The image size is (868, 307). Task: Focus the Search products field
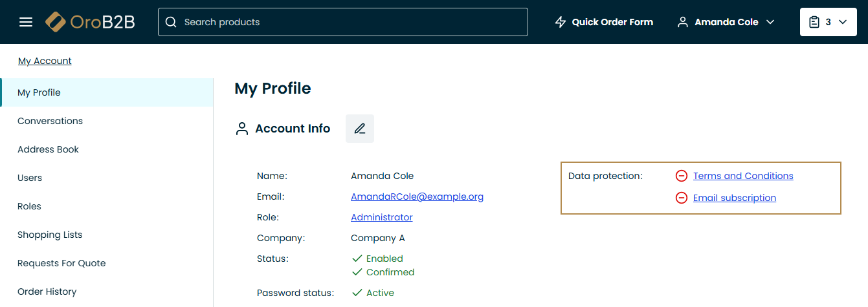[350, 22]
